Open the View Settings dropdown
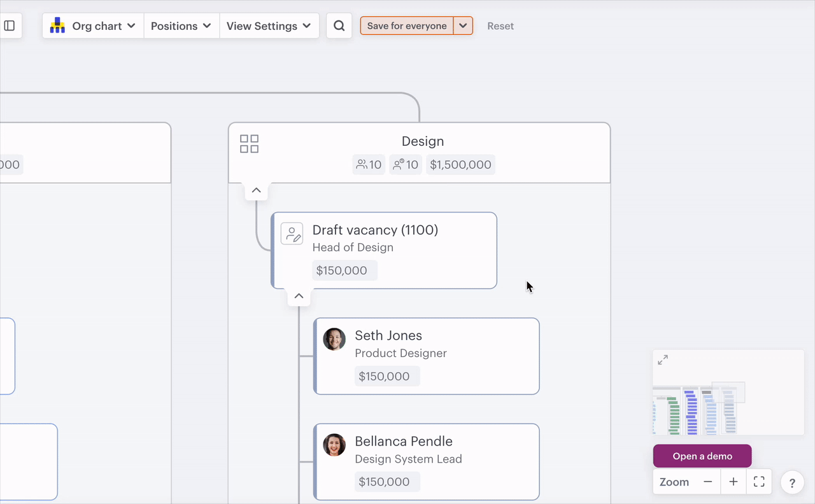 (x=269, y=26)
